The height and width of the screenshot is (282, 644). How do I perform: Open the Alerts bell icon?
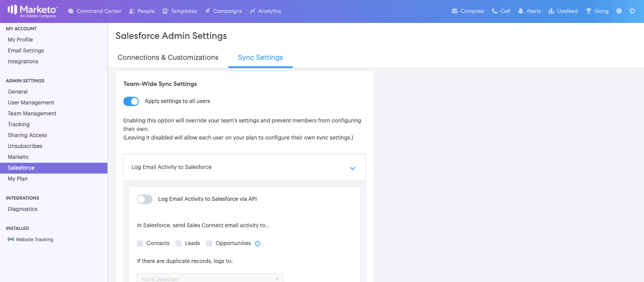521,11
